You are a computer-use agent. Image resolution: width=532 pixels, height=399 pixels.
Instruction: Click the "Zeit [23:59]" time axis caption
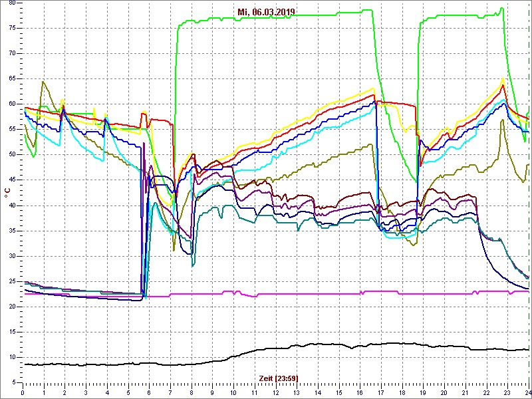[x=279, y=378]
